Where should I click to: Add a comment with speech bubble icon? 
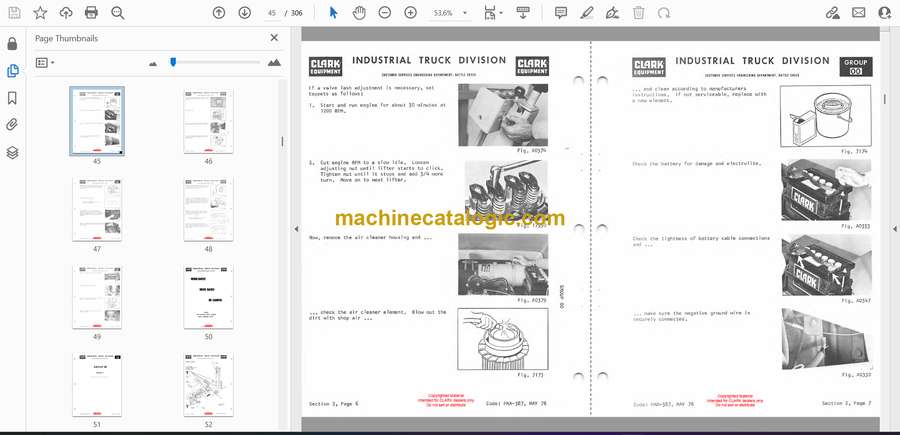(x=561, y=13)
